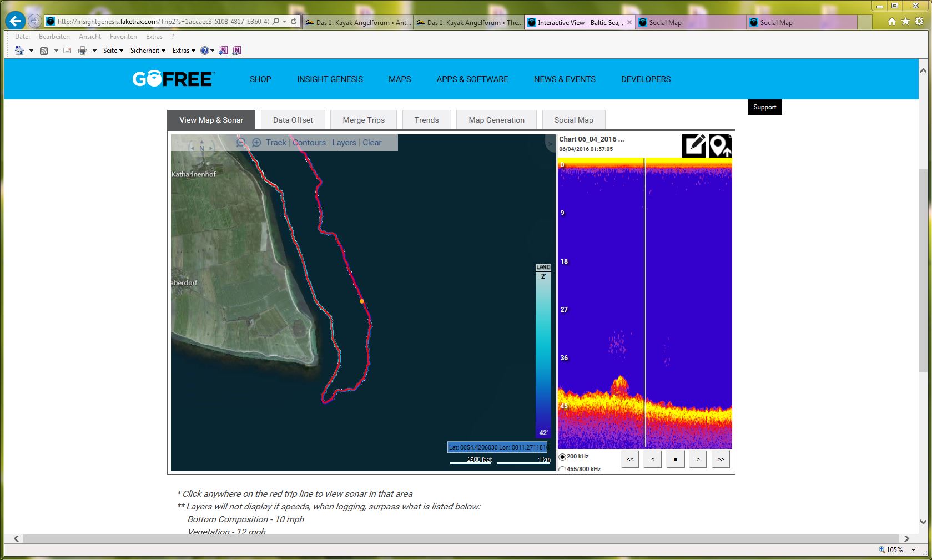The image size is (932, 560).
Task: Open the Seite dropdown menu
Action: (113, 51)
